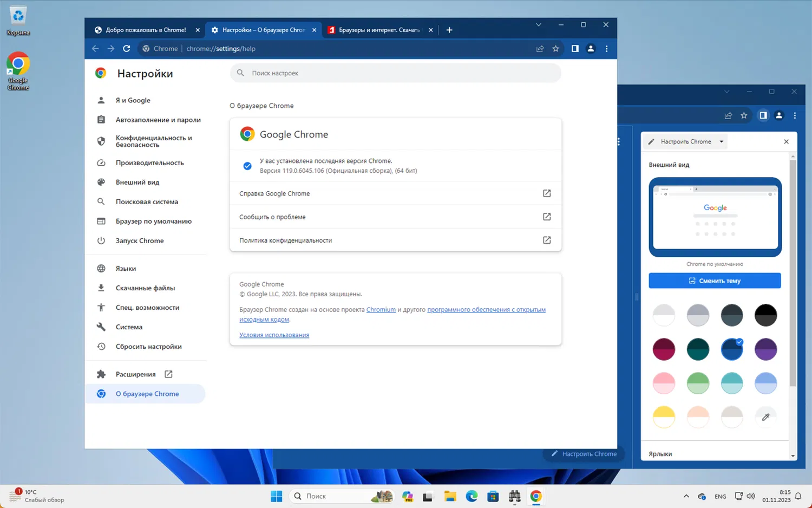The width and height of the screenshot is (812, 508).
Task: Open the notification bell in the taskbar
Action: click(798, 496)
